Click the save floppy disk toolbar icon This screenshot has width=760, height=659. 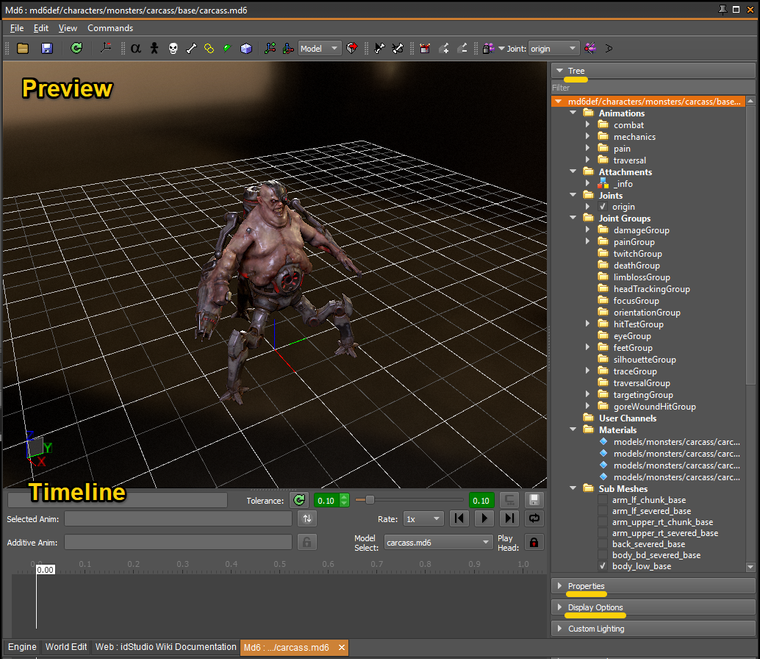(x=47, y=48)
